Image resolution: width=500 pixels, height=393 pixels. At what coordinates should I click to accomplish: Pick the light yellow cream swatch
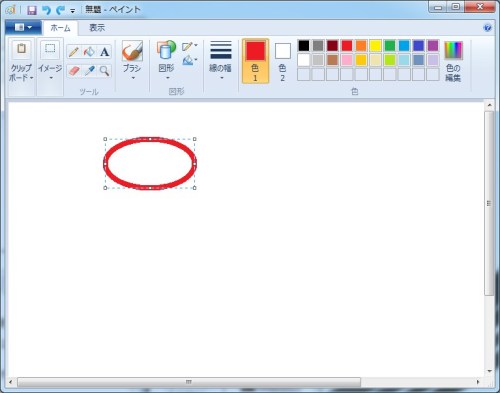(x=375, y=60)
